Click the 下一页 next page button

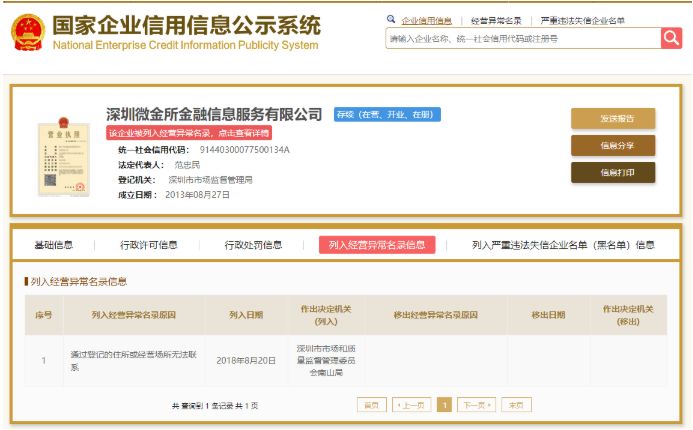coord(476,405)
